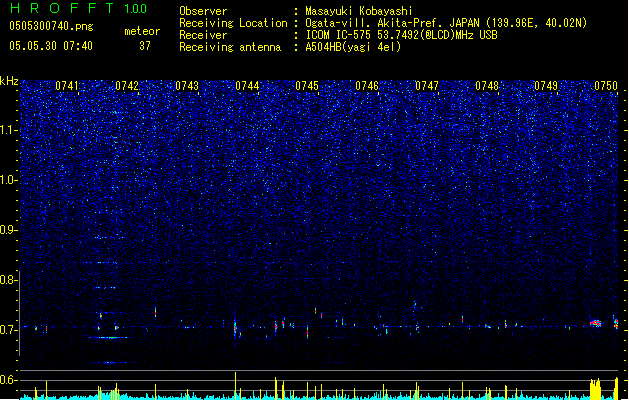Select the ICOM IC-575 receiver text

(x=401, y=35)
